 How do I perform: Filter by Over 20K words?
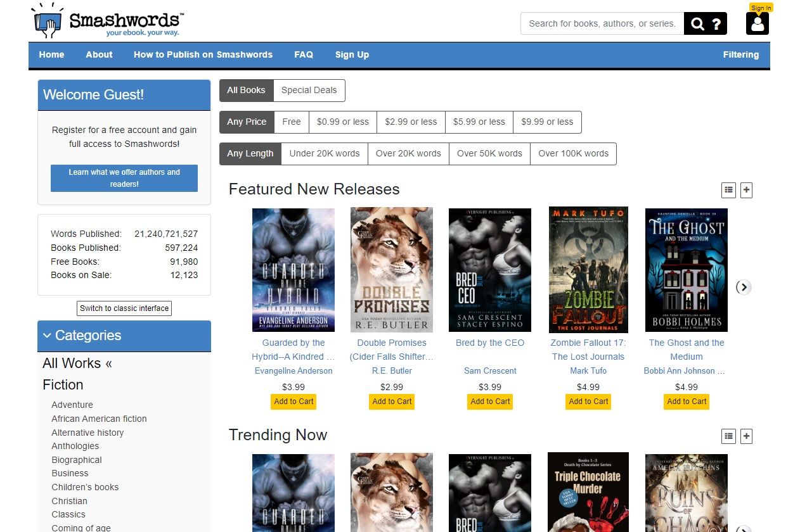pyautogui.click(x=408, y=153)
